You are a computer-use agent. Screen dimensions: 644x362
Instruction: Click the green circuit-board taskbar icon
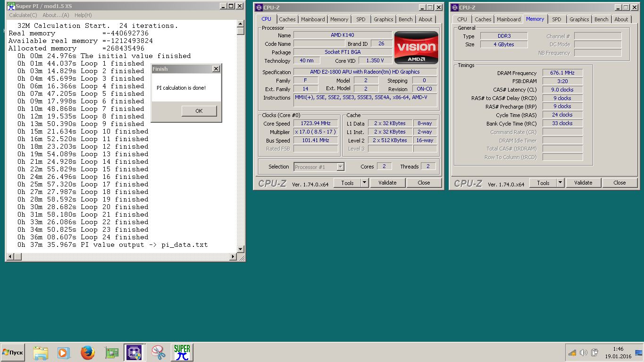[111, 353]
